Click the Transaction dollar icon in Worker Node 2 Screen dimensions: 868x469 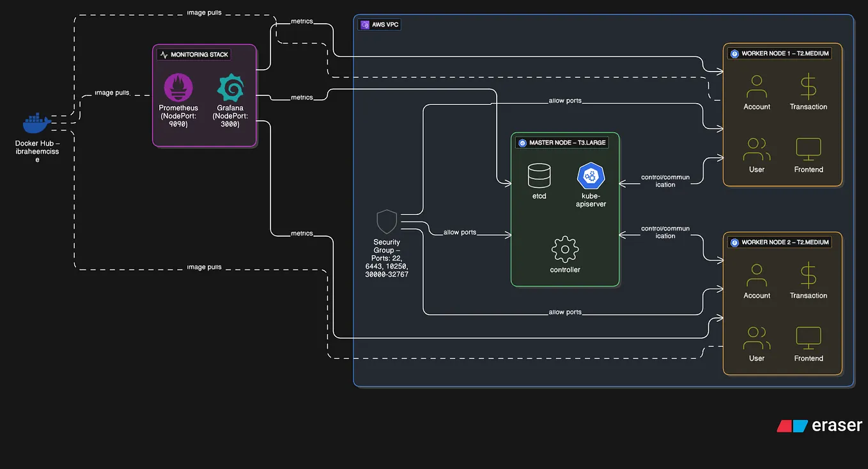(x=808, y=275)
